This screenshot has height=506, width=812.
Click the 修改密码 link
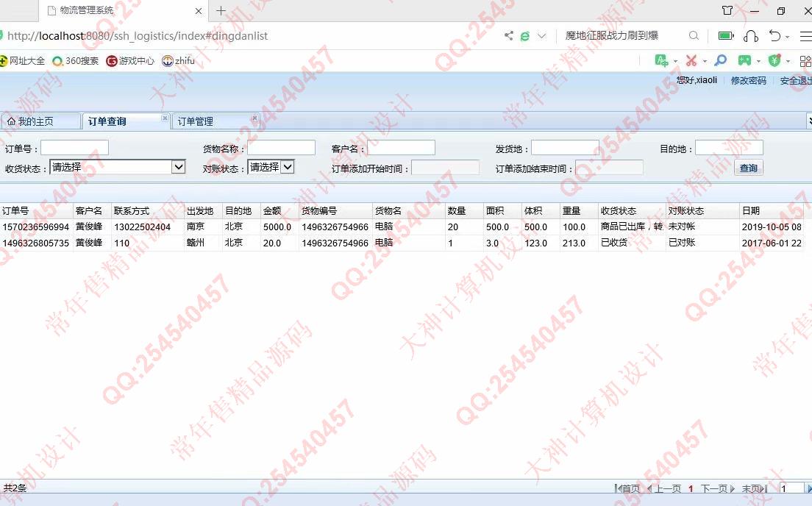(x=748, y=80)
